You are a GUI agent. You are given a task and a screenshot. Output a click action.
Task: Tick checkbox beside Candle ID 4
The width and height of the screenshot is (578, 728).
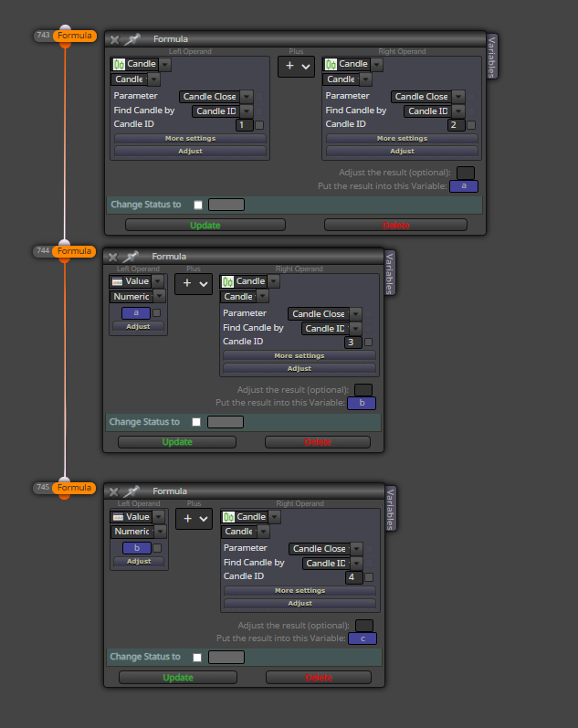click(369, 577)
